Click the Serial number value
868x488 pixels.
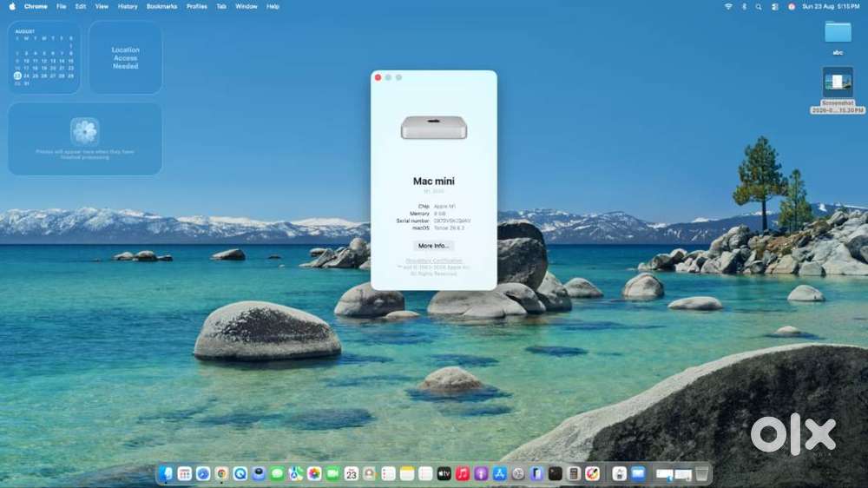pyautogui.click(x=451, y=221)
